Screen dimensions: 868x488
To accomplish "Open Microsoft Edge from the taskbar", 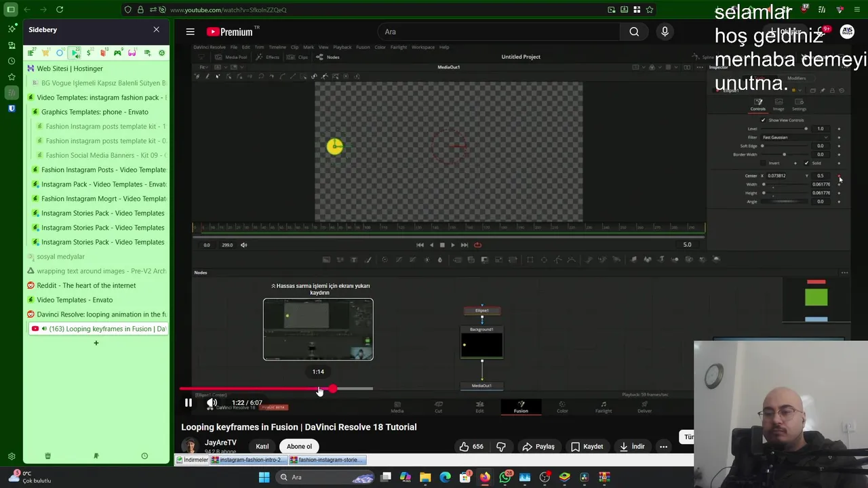I will pyautogui.click(x=445, y=477).
